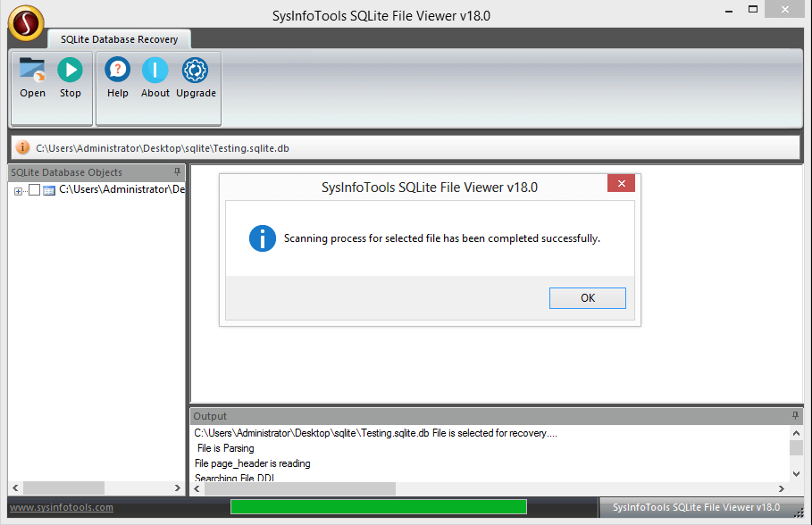Click the About toolbar icon

click(x=155, y=70)
